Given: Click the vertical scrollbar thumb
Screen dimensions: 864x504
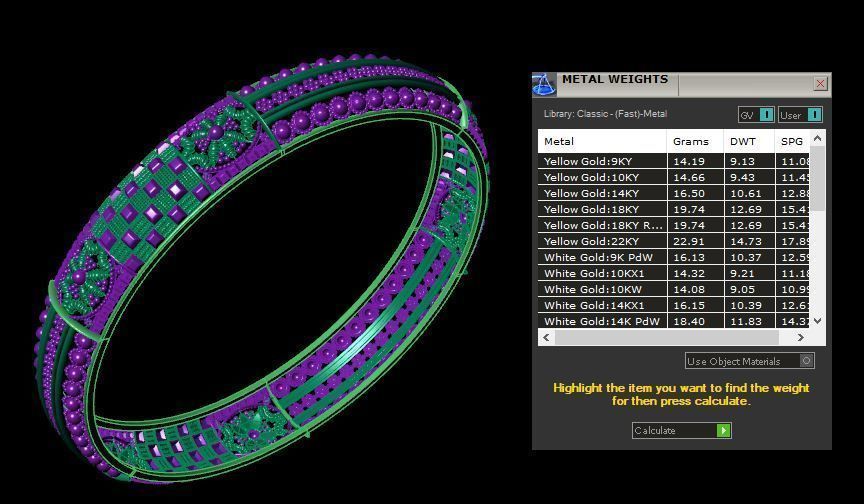Looking at the screenshot, I should pos(818,178).
